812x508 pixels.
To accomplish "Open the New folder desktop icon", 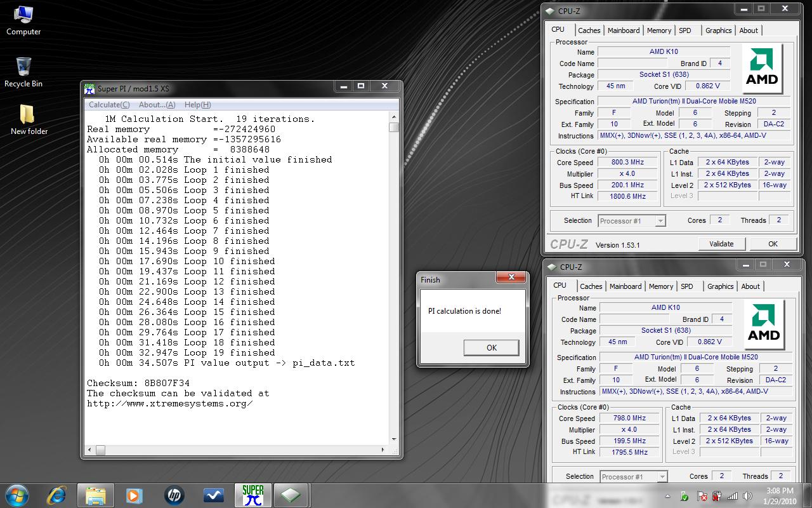I will [29, 119].
